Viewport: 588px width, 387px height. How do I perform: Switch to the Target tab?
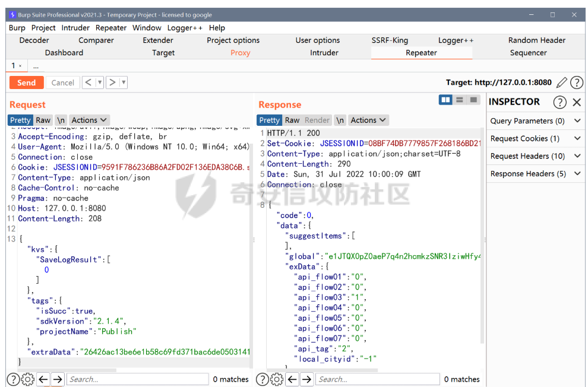click(x=163, y=53)
